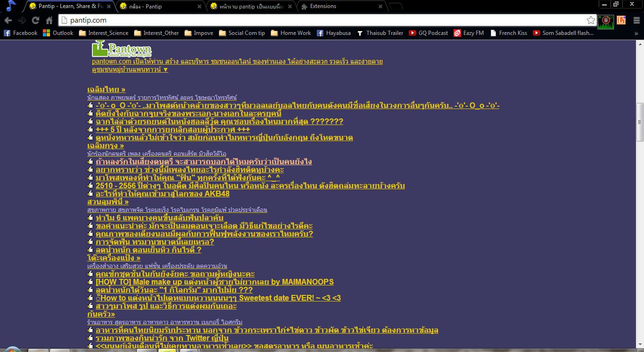Click thumbs-up icon beside '+++ 5 ปี' topic
Viewport: 644px width, 352px height.
(x=91, y=129)
